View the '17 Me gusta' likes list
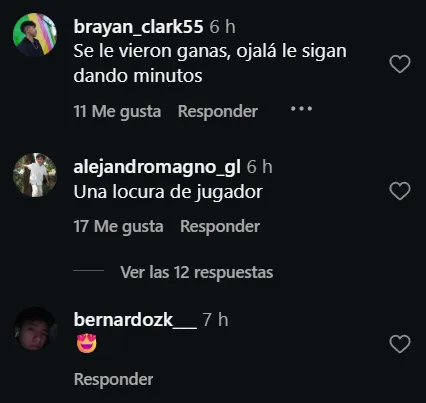Viewport: 426px width, 403px height. 118,227
